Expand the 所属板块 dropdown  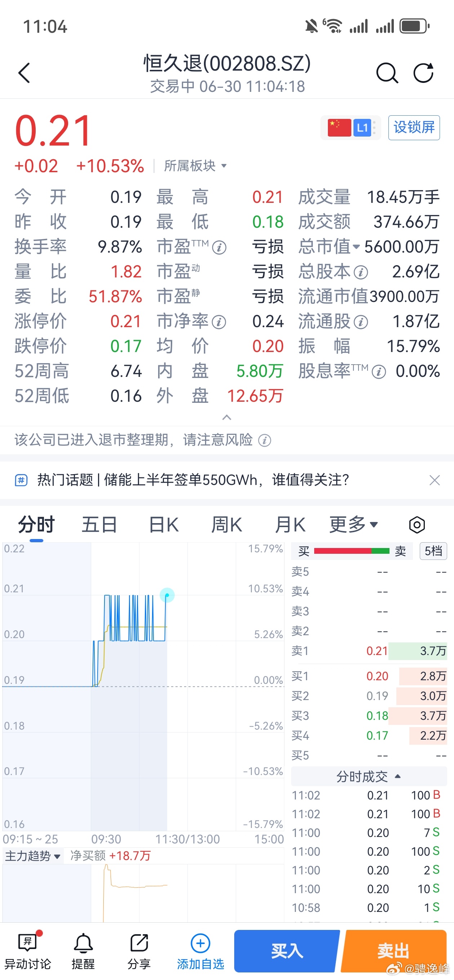click(x=195, y=166)
